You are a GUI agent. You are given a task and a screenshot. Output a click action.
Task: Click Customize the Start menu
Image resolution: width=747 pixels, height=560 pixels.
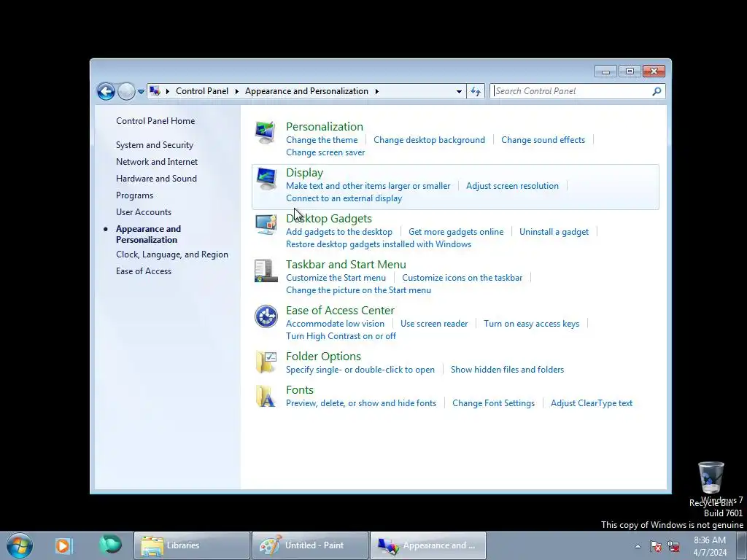pos(336,278)
